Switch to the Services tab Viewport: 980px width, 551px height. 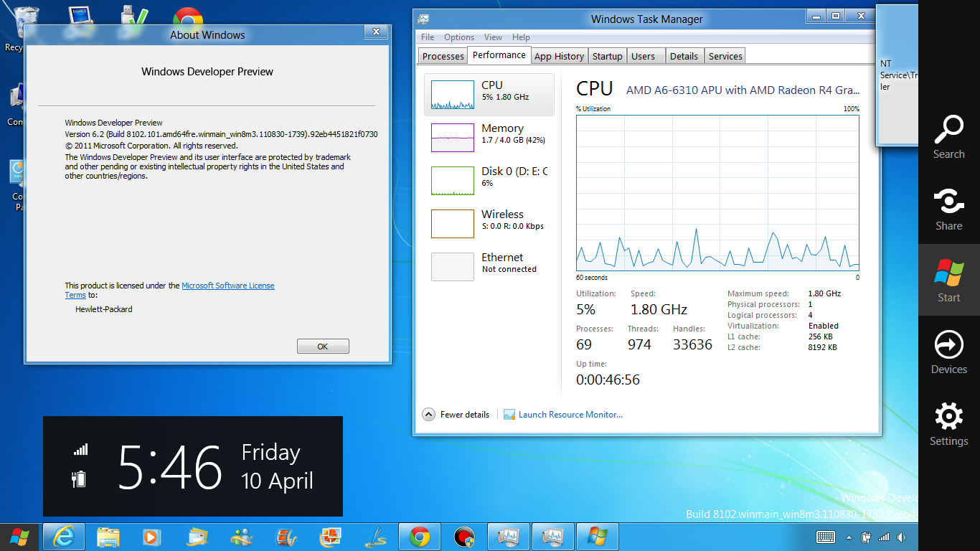725,56
